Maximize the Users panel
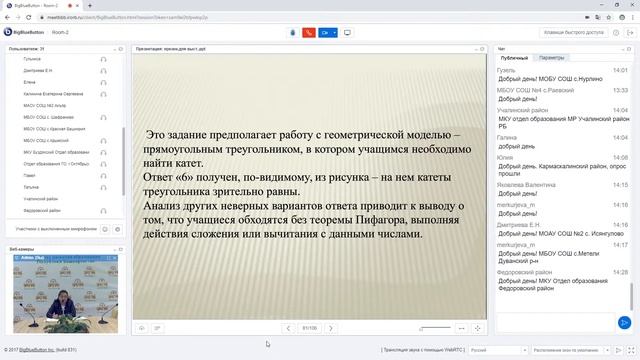Screen dimensions: 640x360 pos(121,49)
